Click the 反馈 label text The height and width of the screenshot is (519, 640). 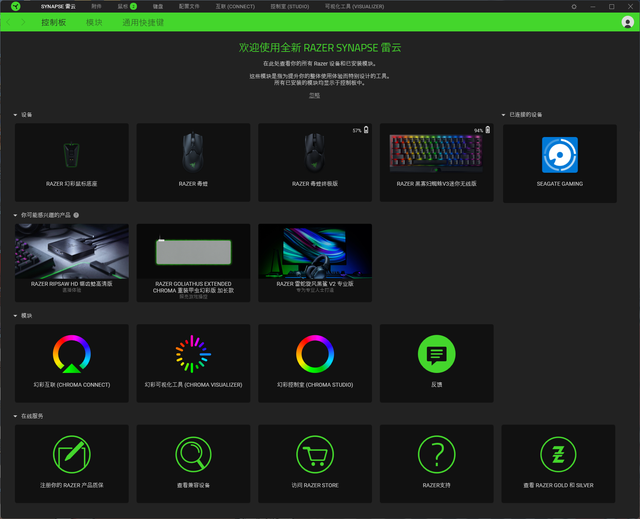tap(436, 385)
